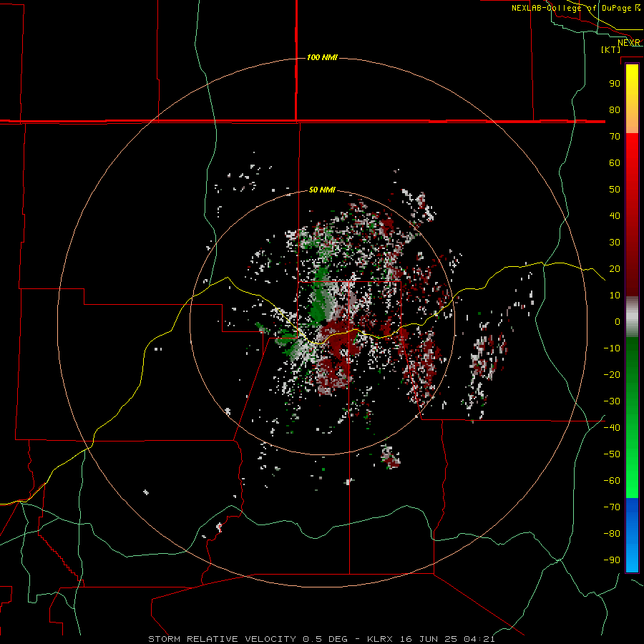This screenshot has width=644, height=644.
Task: Click the Storm Relative Velocity footer caption
Action: (321, 639)
